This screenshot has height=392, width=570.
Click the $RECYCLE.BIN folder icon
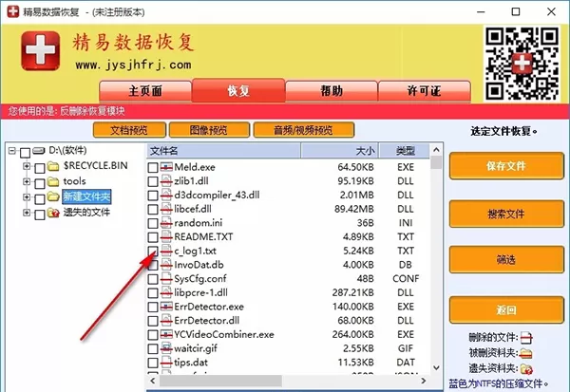click(x=53, y=166)
